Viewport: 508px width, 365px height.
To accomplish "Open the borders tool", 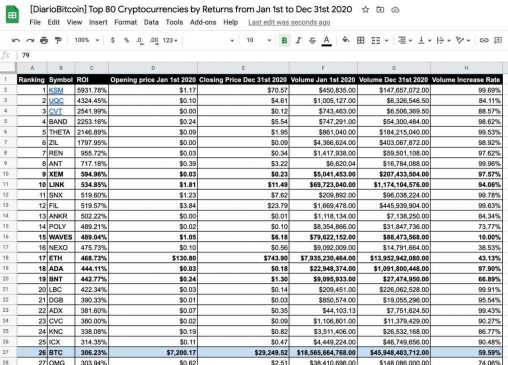I will 360,40.
